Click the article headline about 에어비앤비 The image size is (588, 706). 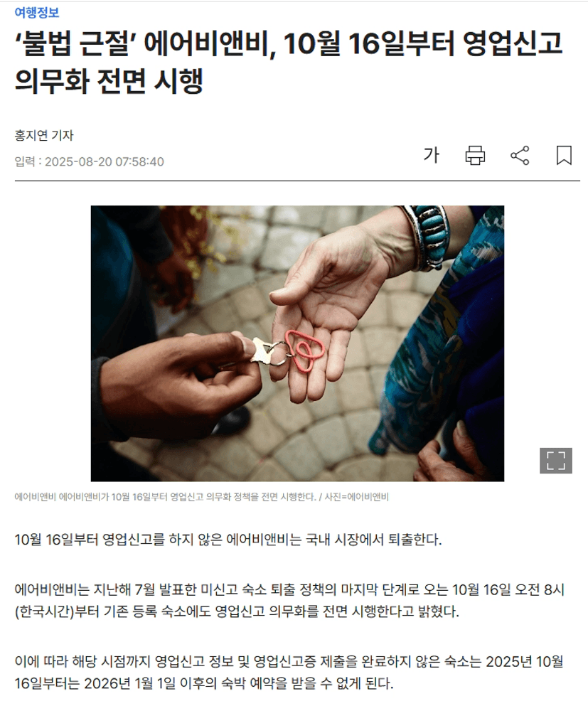289,62
